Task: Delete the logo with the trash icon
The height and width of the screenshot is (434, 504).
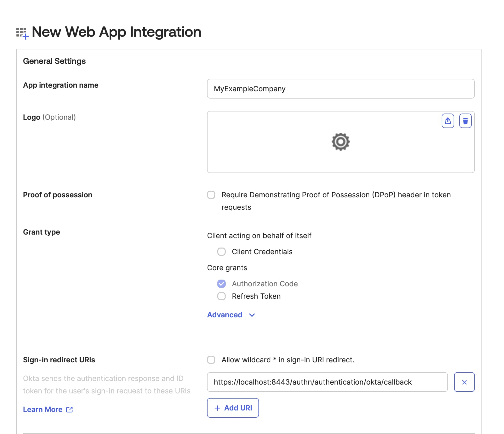Action: [465, 121]
